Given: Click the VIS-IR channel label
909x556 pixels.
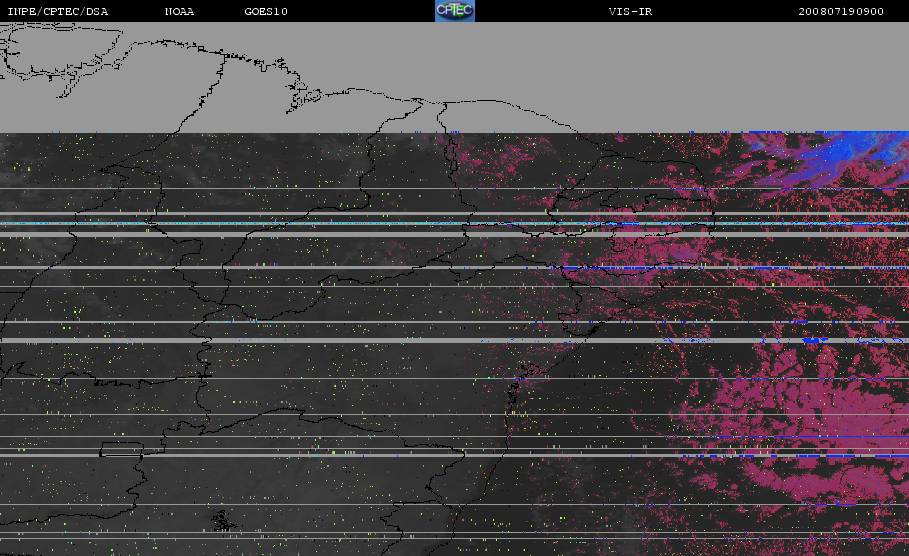Looking at the screenshot, I should [x=630, y=12].
